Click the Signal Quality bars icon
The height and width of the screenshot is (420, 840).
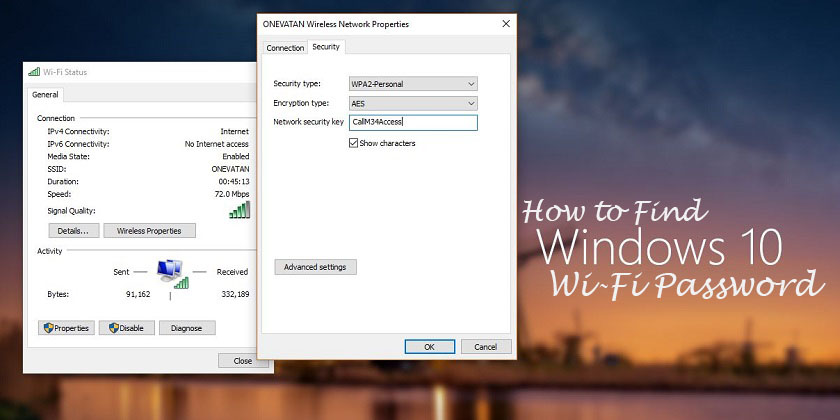[x=239, y=210]
